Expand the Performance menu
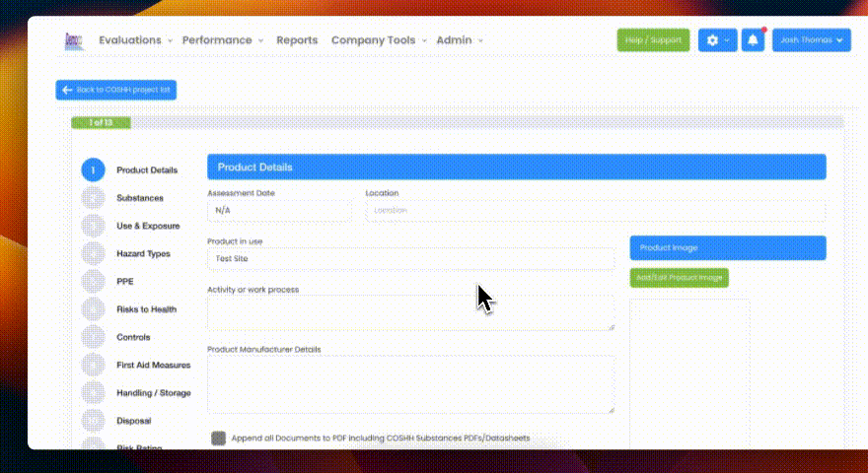868x473 pixels. pos(223,40)
